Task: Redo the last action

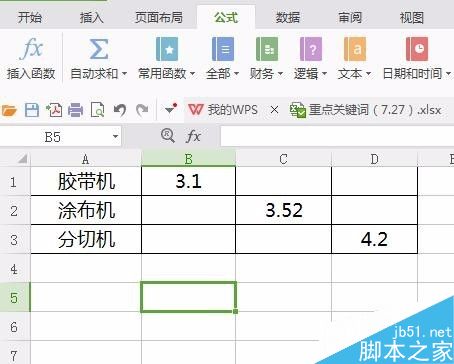Action: (x=142, y=110)
